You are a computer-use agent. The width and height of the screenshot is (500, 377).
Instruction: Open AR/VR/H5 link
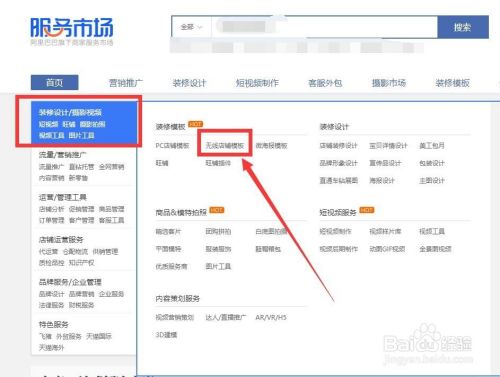271,317
